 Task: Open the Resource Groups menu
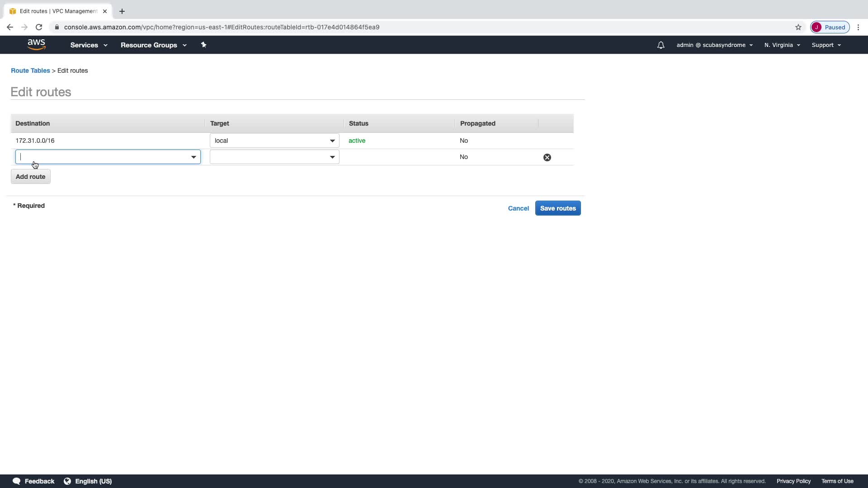click(x=153, y=45)
